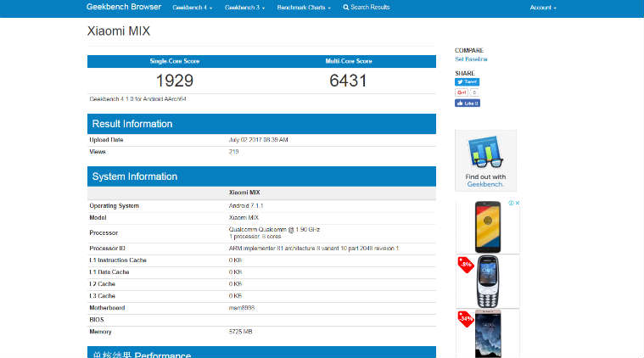
Task: Click the -34% discount tag icon
Action: [466, 319]
